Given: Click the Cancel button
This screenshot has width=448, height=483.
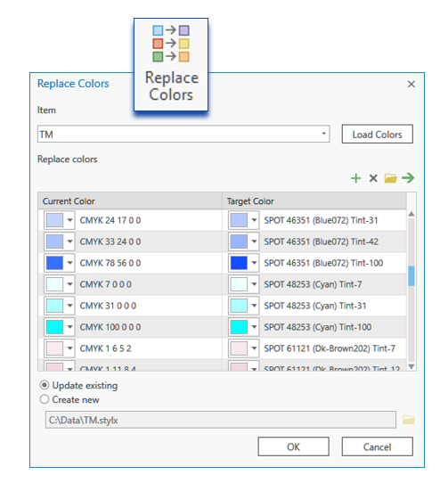Looking at the screenshot, I should tap(377, 446).
